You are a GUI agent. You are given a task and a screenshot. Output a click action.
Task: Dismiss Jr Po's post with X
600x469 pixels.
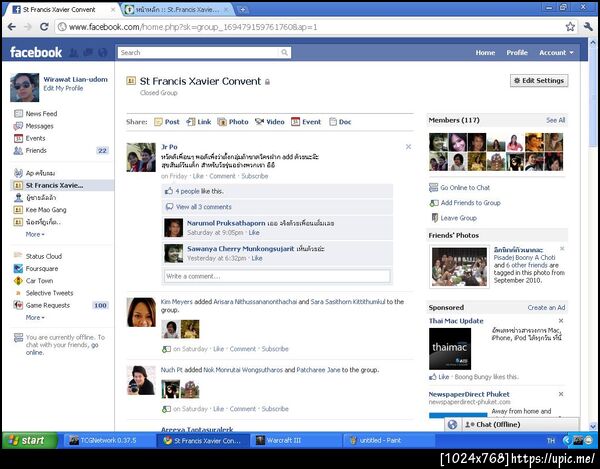click(x=408, y=147)
